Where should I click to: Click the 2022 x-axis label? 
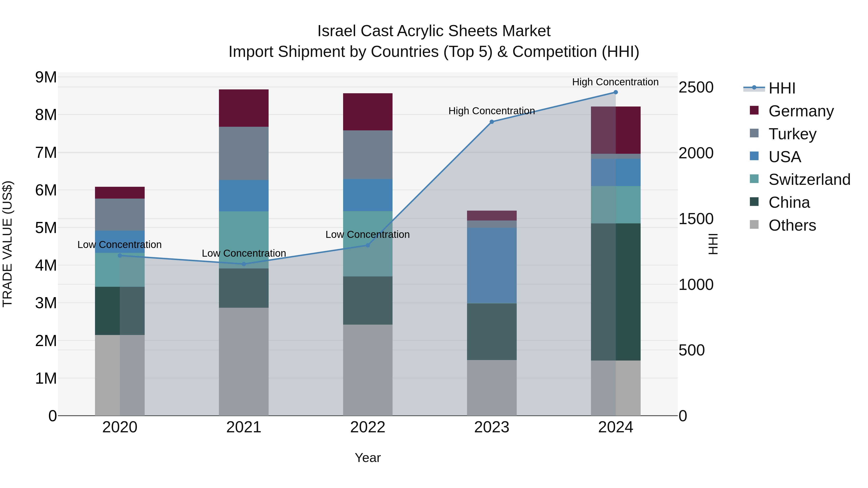pos(368,427)
